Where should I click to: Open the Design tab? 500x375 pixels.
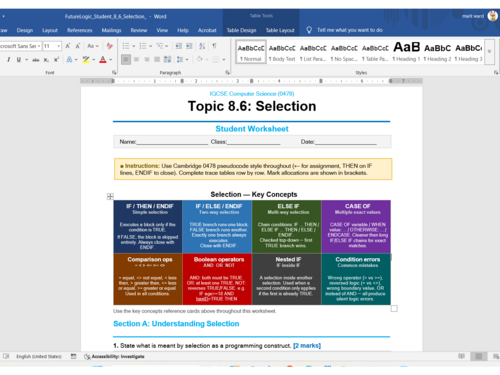coord(25,30)
